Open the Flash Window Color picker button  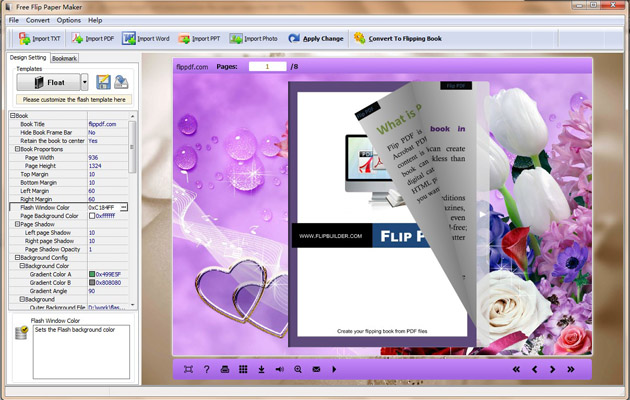point(124,207)
